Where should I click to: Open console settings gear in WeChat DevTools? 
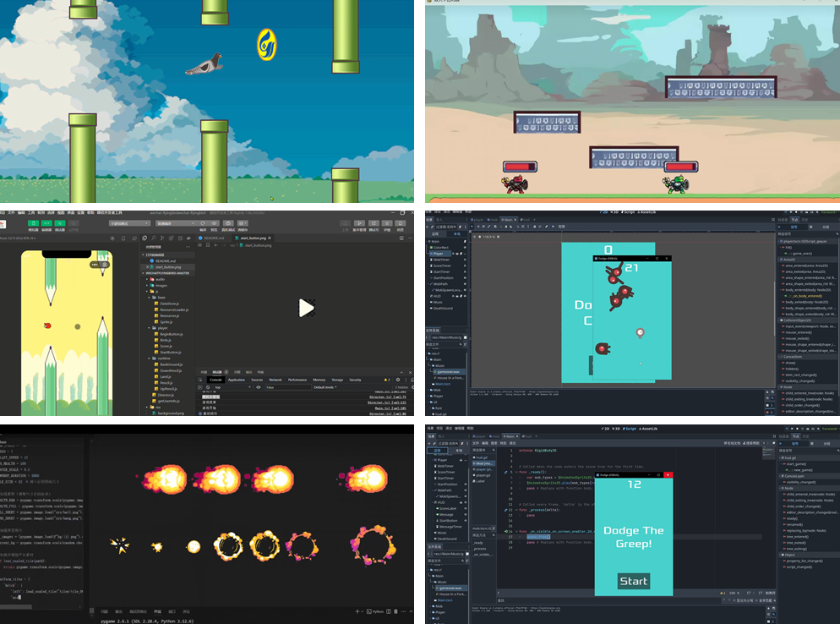click(397, 380)
